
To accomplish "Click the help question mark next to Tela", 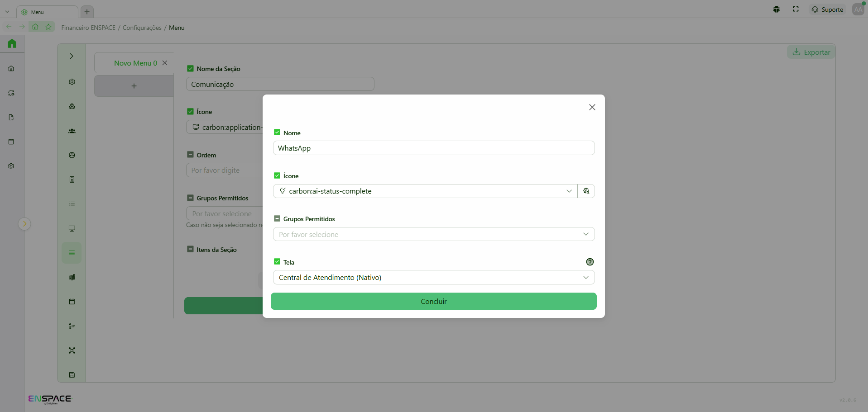I will [590, 262].
